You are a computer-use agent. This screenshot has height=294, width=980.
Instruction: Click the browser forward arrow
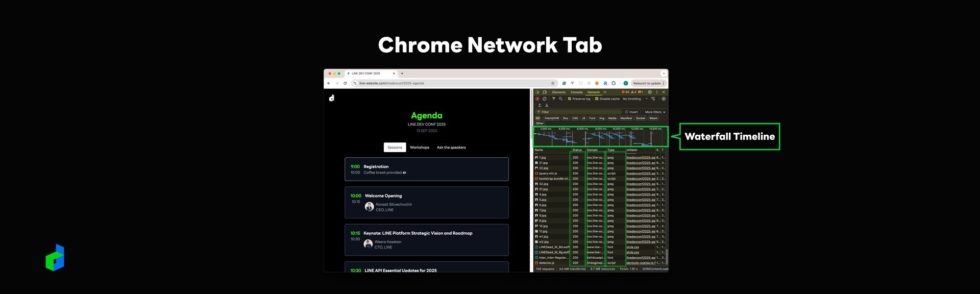(337, 83)
